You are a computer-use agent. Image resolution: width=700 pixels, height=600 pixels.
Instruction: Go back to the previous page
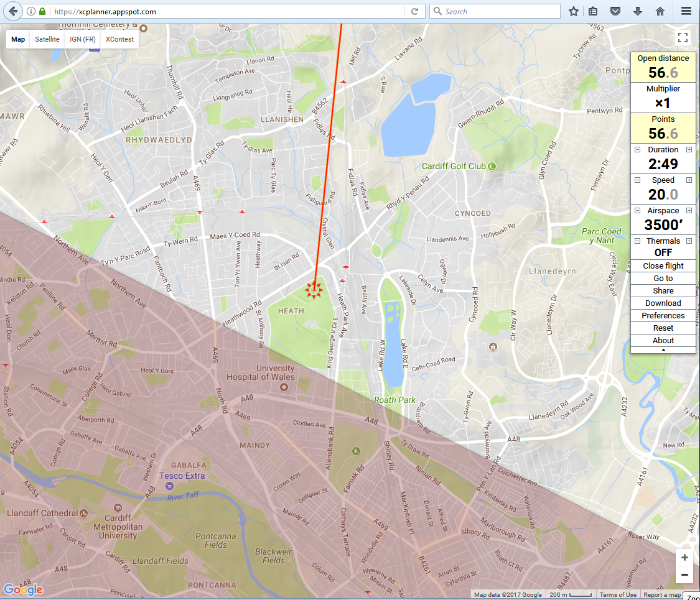(14, 11)
